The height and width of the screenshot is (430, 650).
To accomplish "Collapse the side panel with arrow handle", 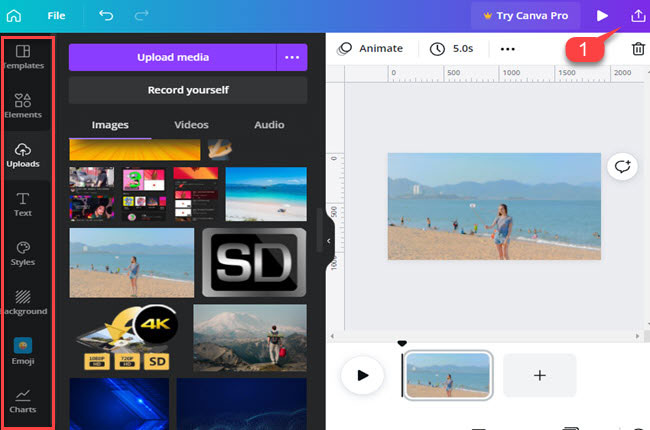I will (328, 241).
